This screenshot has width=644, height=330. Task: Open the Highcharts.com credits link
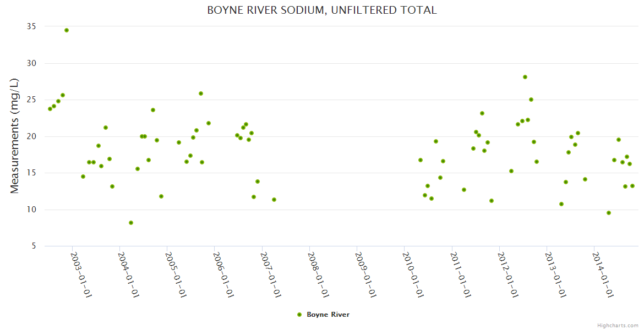(618, 325)
